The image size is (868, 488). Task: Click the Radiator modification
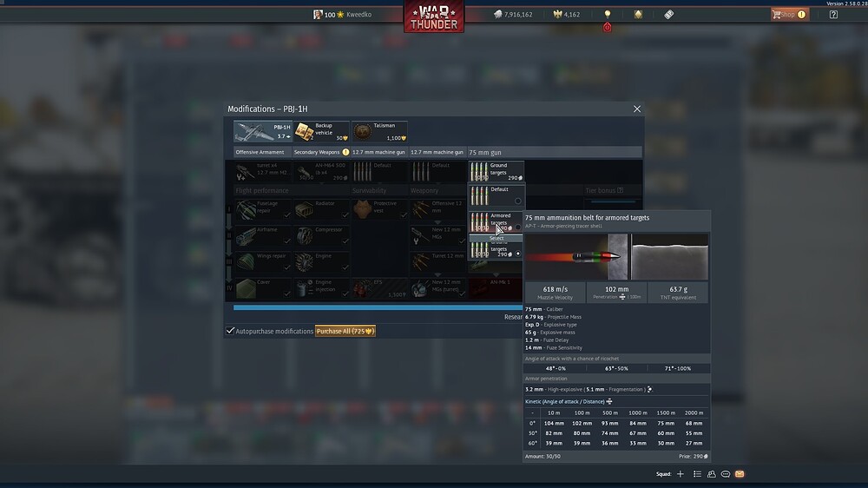(322, 210)
